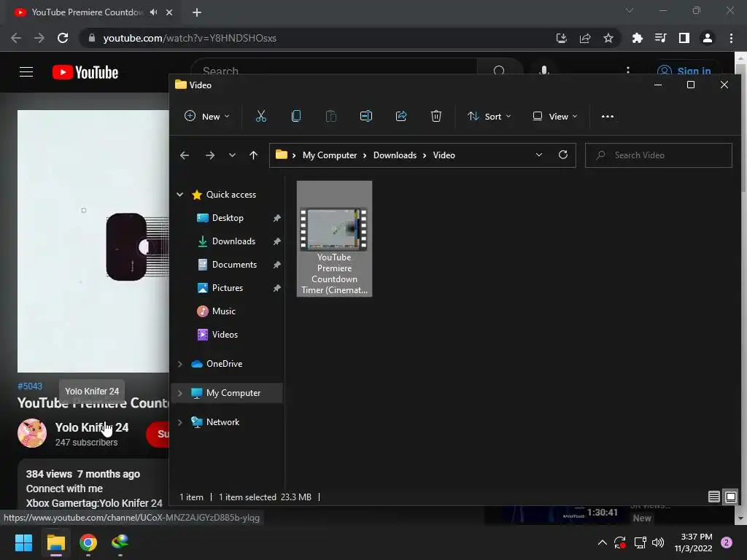Image resolution: width=747 pixels, height=560 pixels.
Task: Click the Rename icon in Explorer toolbar
Action: tap(366, 116)
